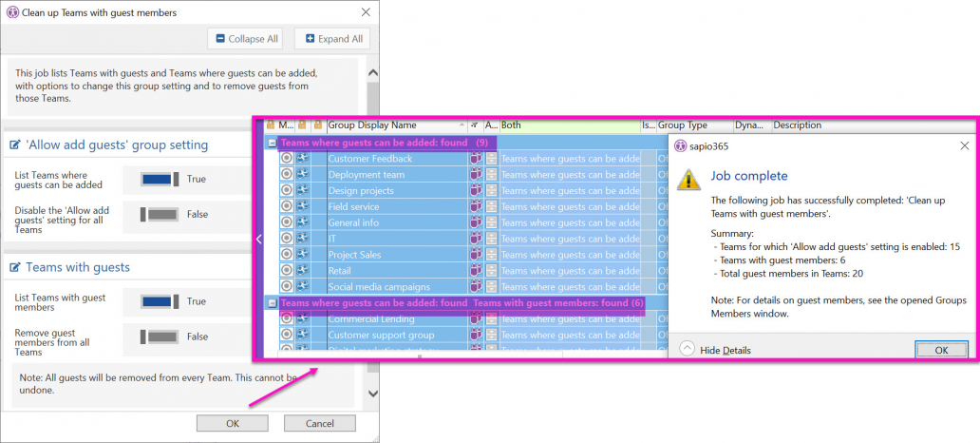Click the group people icon beside Project Sales
980x443 pixels.
(x=303, y=255)
